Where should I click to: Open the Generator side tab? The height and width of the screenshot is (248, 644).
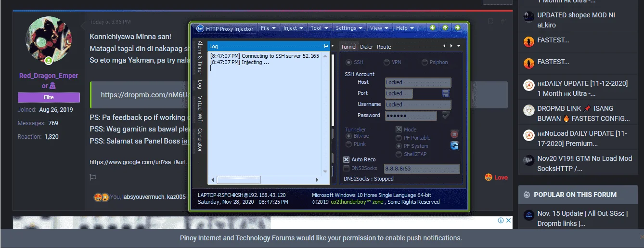(x=200, y=140)
